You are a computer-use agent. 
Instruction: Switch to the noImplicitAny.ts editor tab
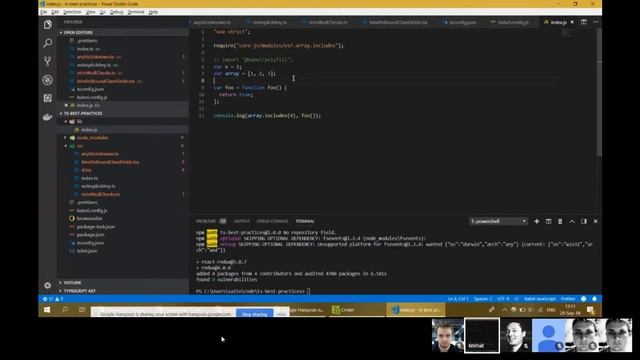coord(269,22)
